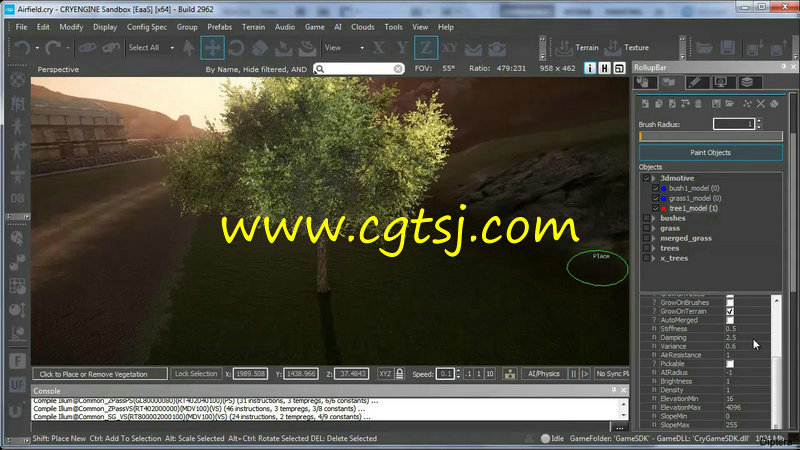
Task: Open the Prefabs menu
Action: click(219, 27)
